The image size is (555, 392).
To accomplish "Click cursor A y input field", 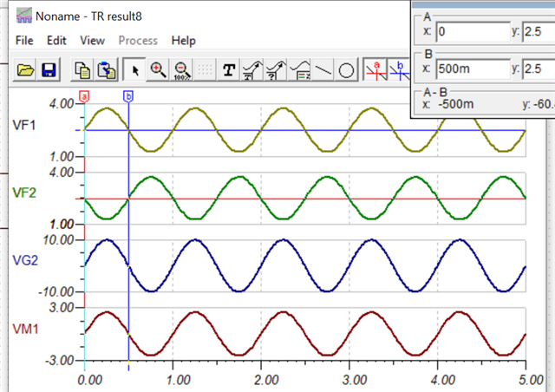I will point(539,32).
